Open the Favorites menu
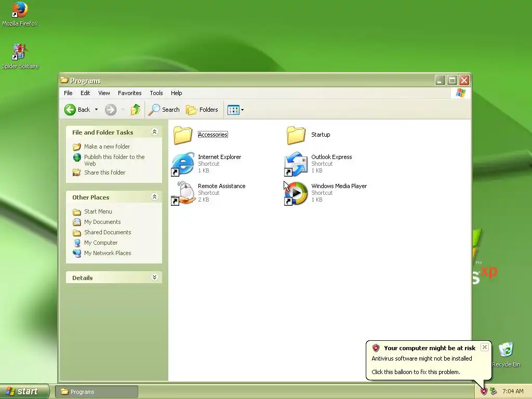 [x=129, y=93]
